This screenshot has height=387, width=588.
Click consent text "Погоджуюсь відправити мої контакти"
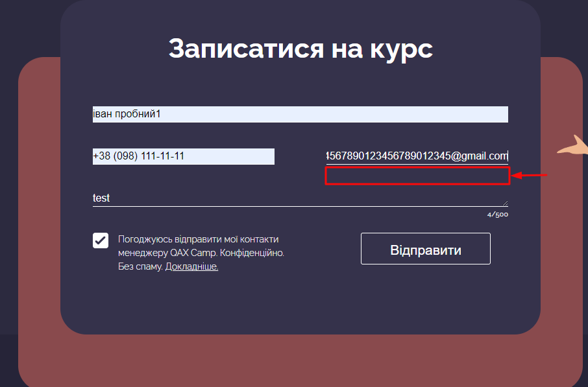click(x=199, y=239)
